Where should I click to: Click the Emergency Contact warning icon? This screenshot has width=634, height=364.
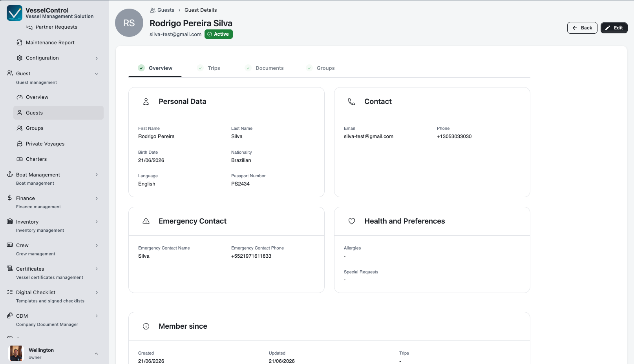pyautogui.click(x=146, y=221)
